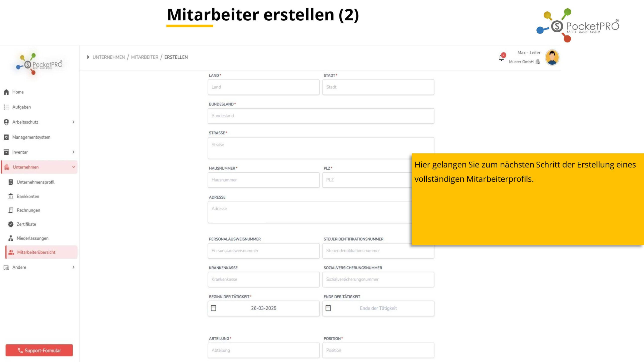
Task: Click the Bankkonten bank icon
Action: 11,196
